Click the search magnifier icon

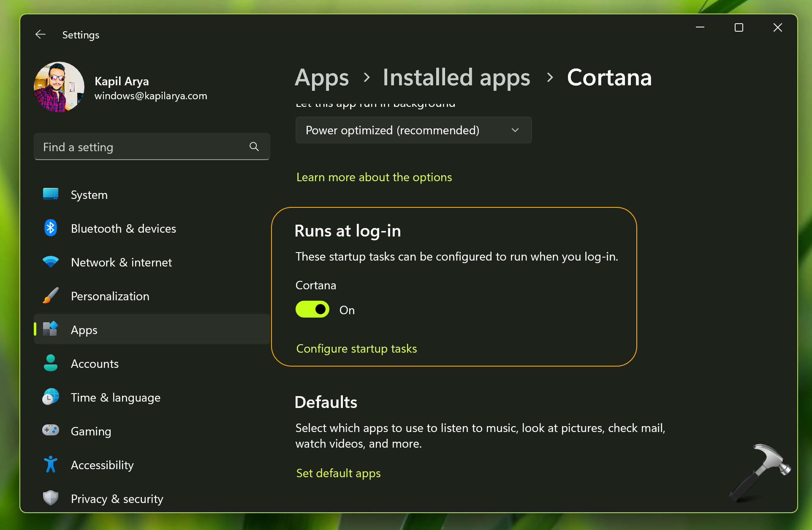[x=254, y=147]
